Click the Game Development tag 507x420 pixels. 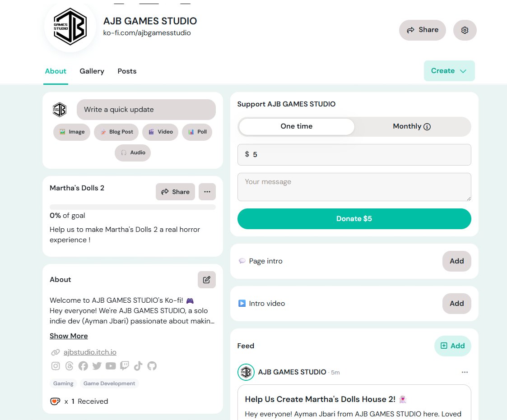(x=109, y=383)
